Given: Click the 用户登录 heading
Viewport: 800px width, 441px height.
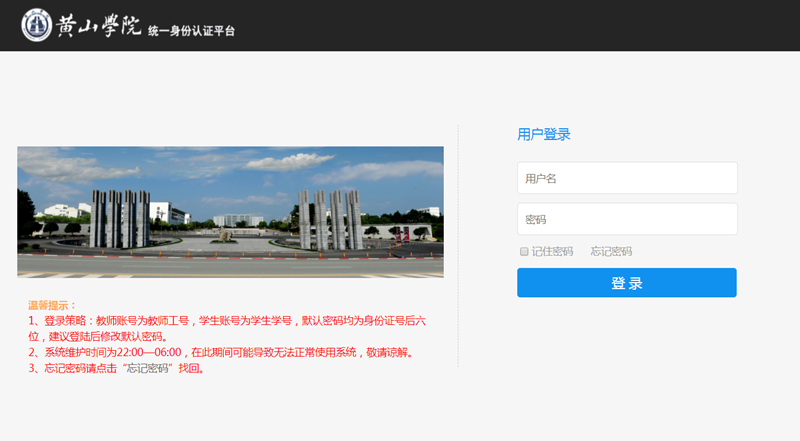Looking at the screenshot, I should click(544, 134).
